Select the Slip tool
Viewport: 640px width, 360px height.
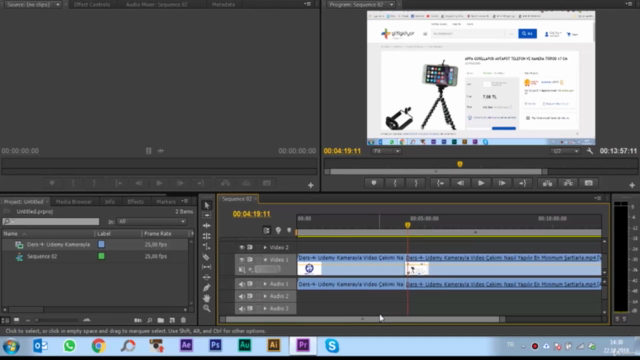[207, 267]
